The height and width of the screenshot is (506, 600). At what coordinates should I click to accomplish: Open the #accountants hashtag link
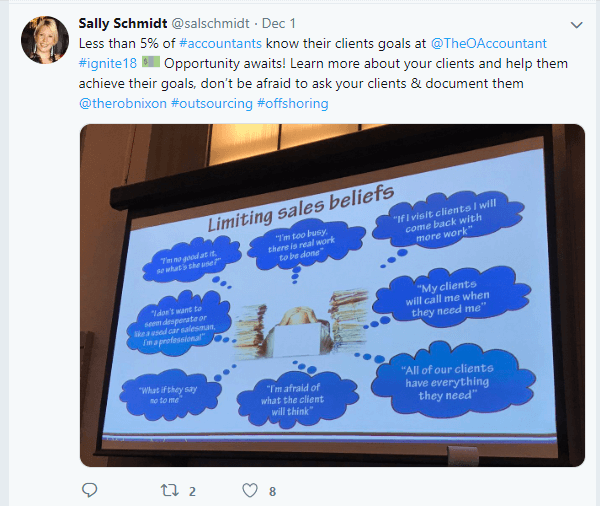point(220,43)
